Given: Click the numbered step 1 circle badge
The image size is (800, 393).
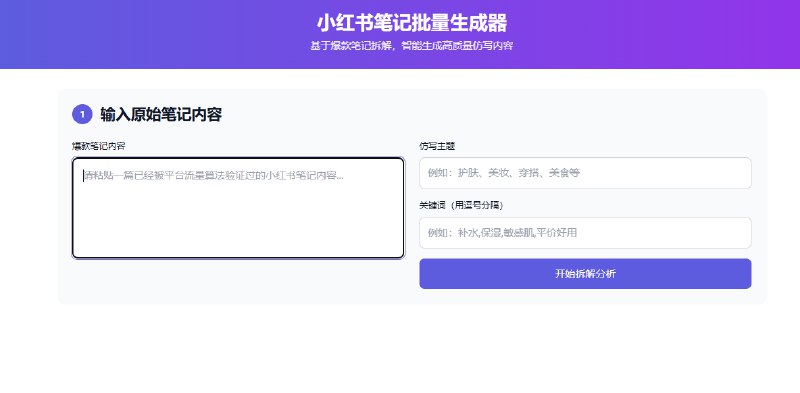Looking at the screenshot, I should click(82, 114).
